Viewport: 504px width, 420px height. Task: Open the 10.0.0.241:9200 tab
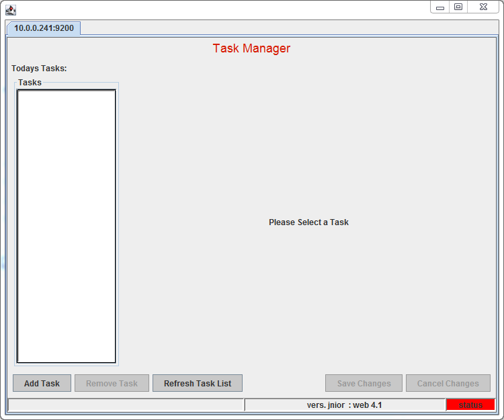(x=44, y=28)
